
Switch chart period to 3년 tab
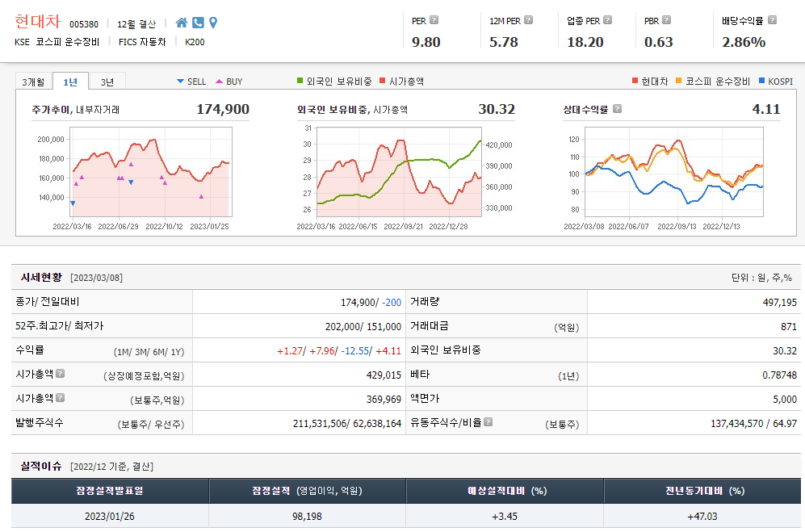pos(107,82)
